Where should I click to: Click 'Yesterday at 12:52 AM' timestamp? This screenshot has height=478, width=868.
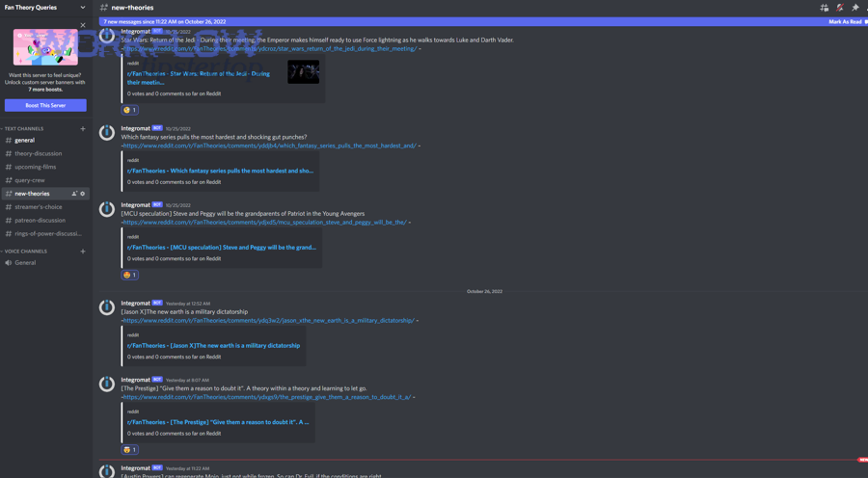tap(188, 304)
